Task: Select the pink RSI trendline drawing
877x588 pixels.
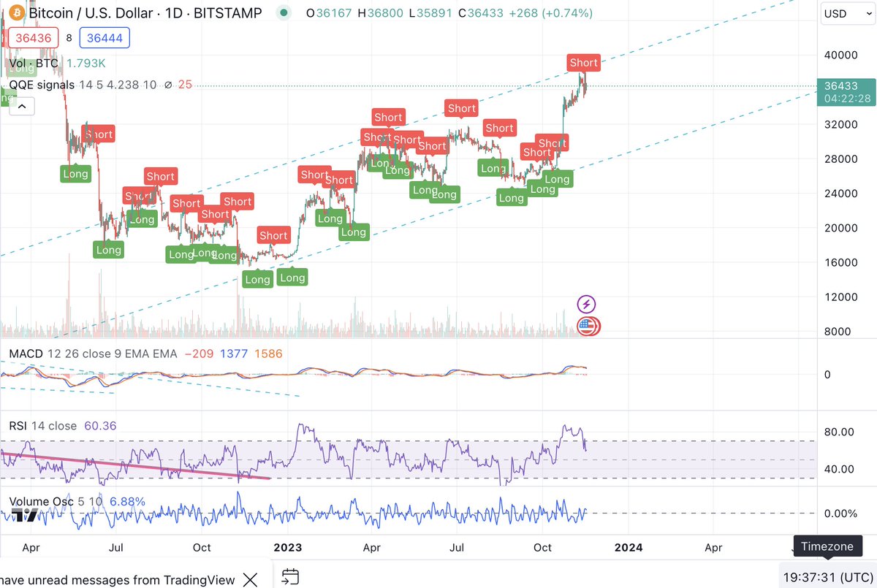Action: point(136,465)
